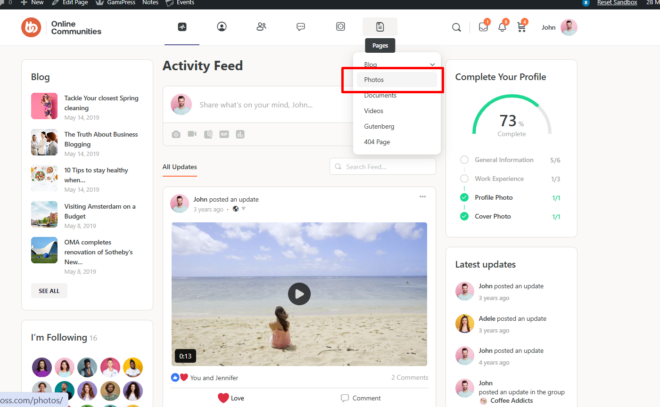Open site search magnifier icon
Screen dimensions: 660x407
[456, 28]
